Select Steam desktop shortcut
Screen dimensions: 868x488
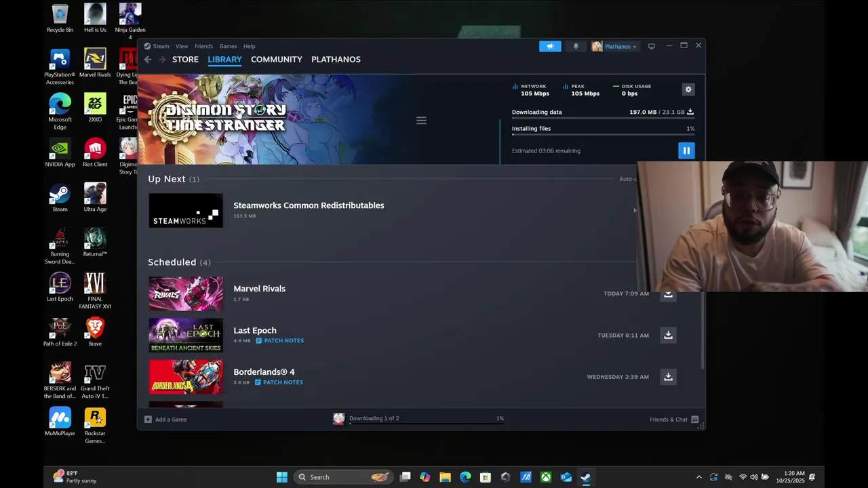coord(60,197)
